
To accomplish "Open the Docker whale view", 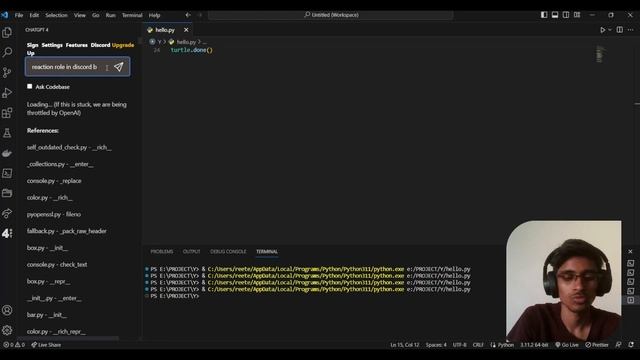I will coord(7,153).
